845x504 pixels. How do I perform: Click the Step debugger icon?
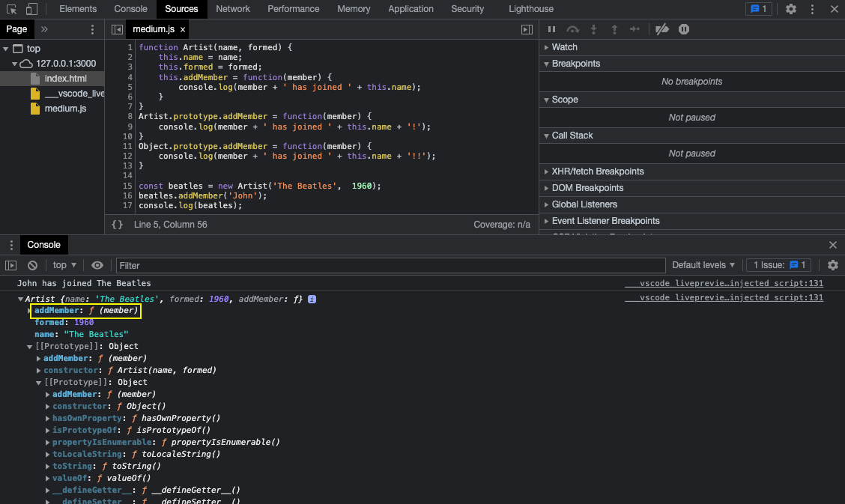pyautogui.click(x=634, y=29)
